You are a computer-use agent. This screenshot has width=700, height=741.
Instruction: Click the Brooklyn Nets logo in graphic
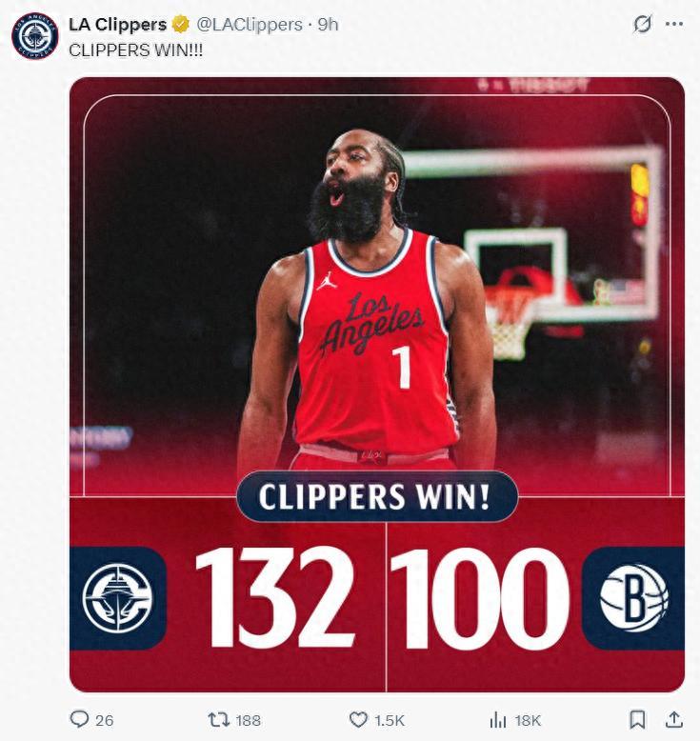pos(634,598)
